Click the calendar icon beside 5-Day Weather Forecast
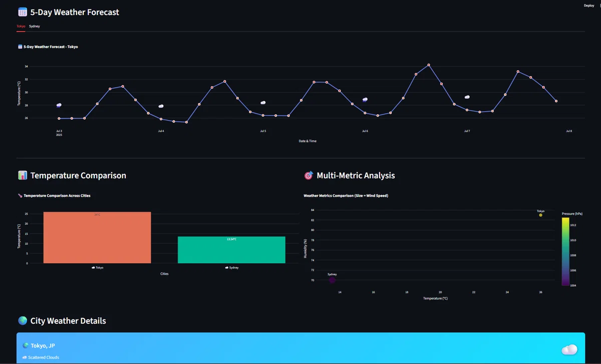Screen dimensions: 601x364 tap(22, 12)
